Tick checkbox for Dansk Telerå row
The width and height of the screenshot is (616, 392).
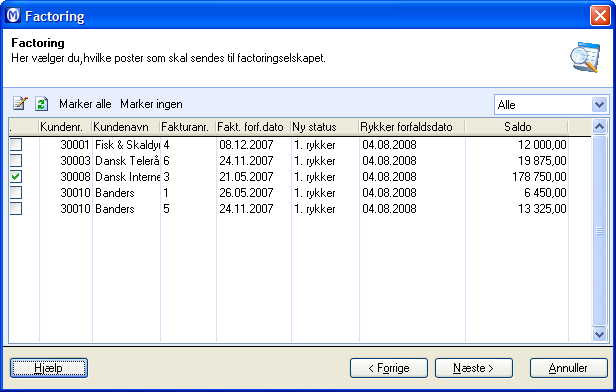16,161
